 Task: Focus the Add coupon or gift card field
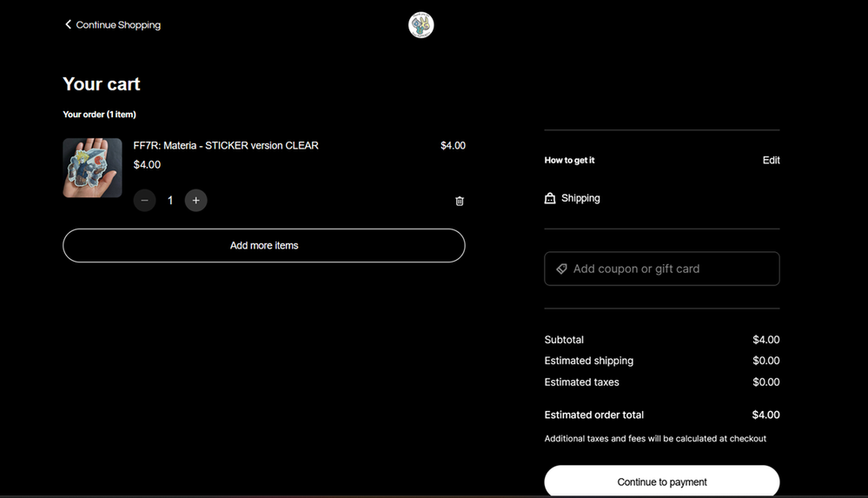pyautogui.click(x=669, y=269)
